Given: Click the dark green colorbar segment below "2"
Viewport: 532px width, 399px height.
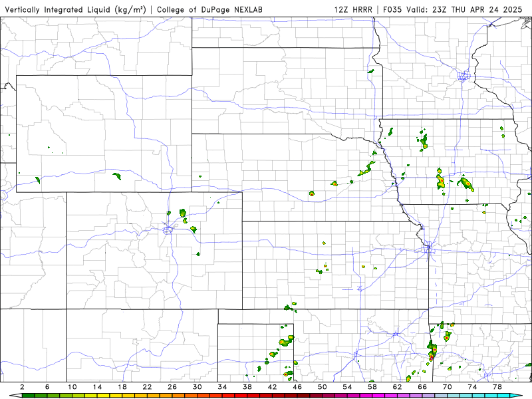Looking at the screenshot, I should pyautogui.click(x=29, y=396).
